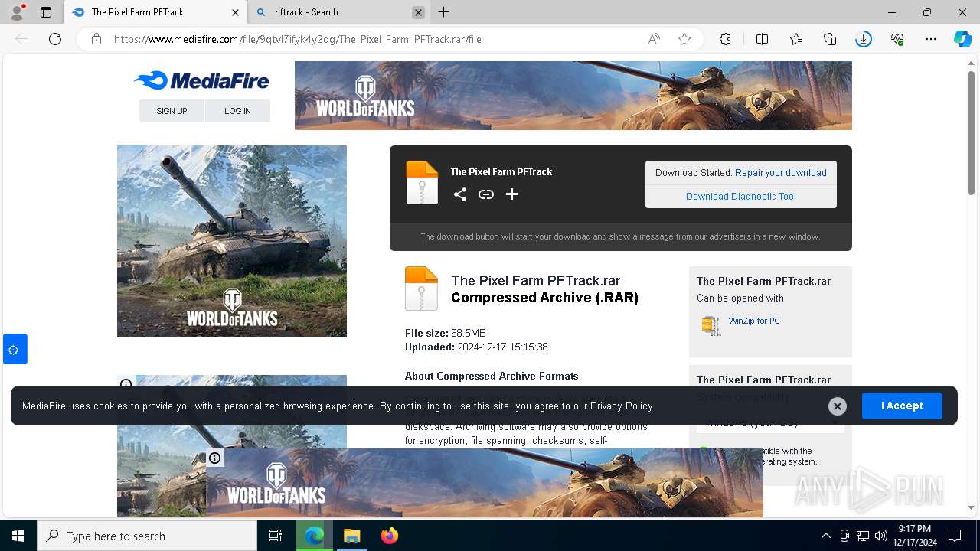Open World of Tanks top banner ad
Image resolution: width=980 pixels, height=551 pixels.
point(573,96)
